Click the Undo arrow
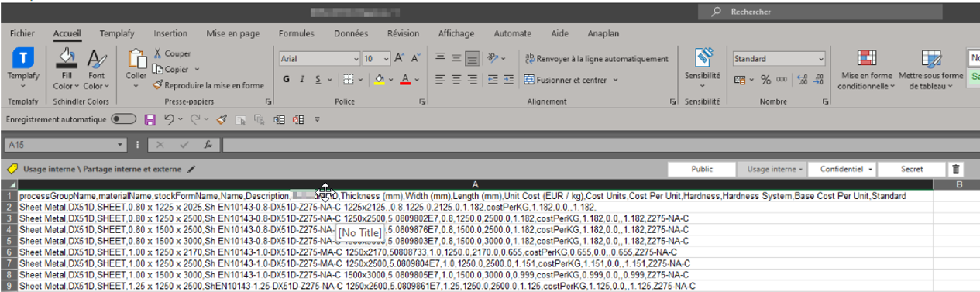The image size is (980, 292). 169,119
